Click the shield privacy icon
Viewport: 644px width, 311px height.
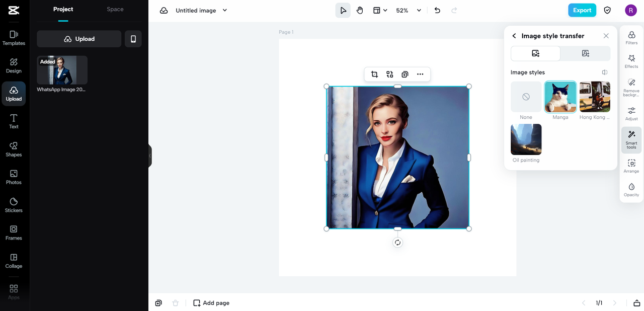pos(607,10)
